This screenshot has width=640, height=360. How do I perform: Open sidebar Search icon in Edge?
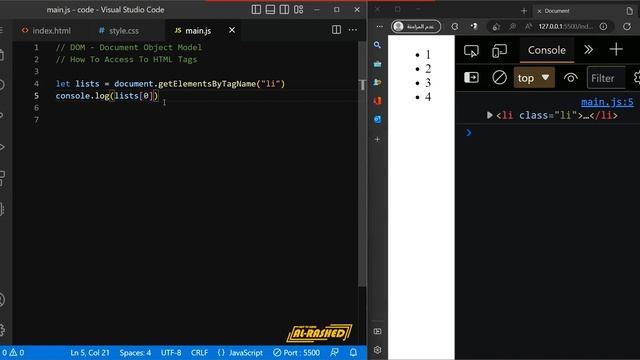click(x=378, y=45)
